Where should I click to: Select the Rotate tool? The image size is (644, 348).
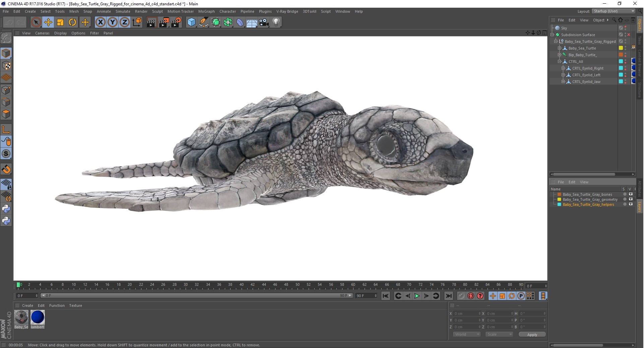pyautogui.click(x=72, y=22)
